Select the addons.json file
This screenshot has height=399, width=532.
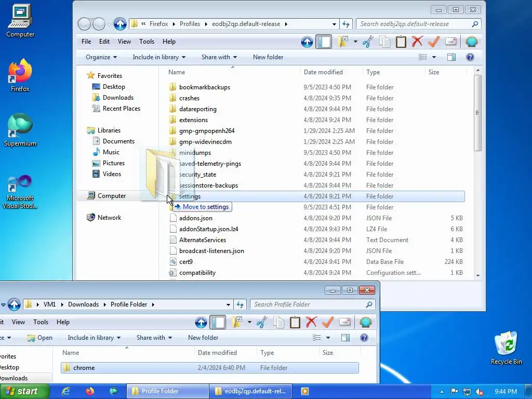[x=196, y=218]
